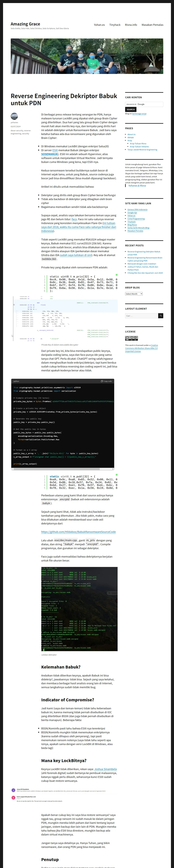
Task: Open Arsip Tulisan Risna page
Action: (138, 144)
